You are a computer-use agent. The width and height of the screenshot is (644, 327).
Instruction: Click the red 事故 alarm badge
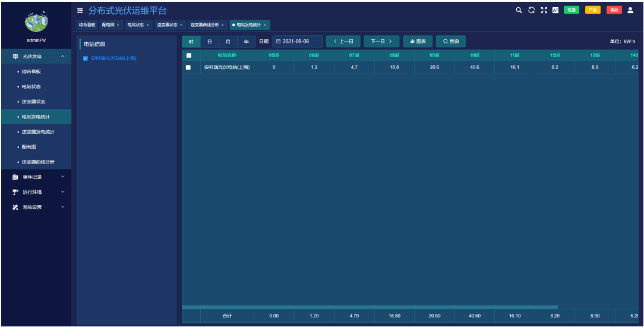tap(614, 10)
